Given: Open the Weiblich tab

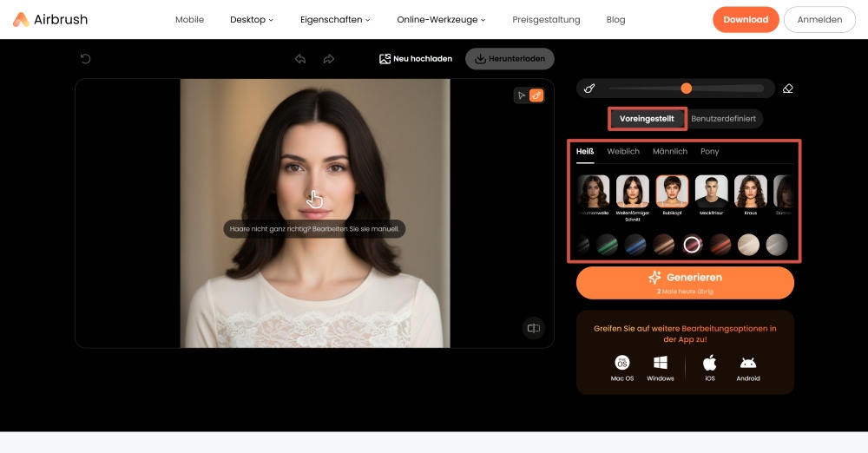Looking at the screenshot, I should (x=623, y=151).
